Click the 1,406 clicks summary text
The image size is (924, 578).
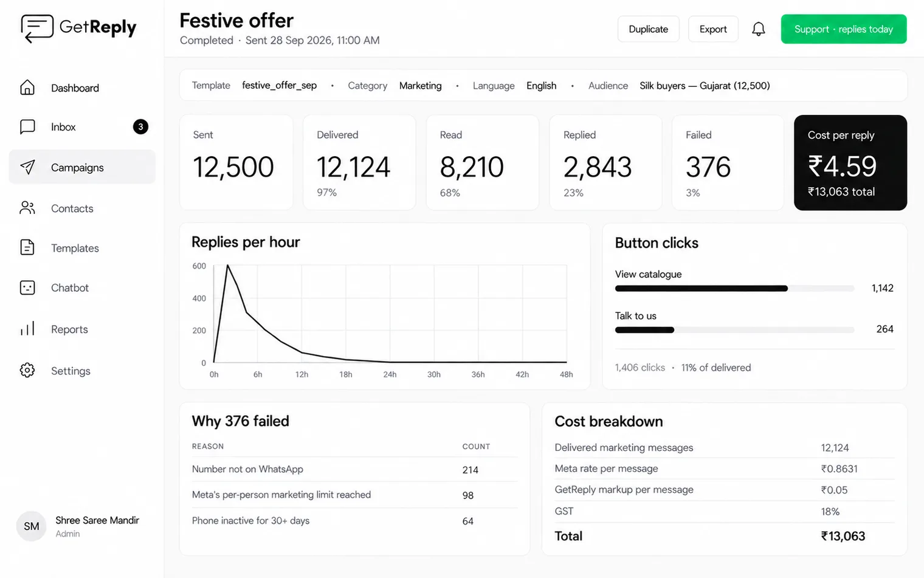(x=640, y=368)
